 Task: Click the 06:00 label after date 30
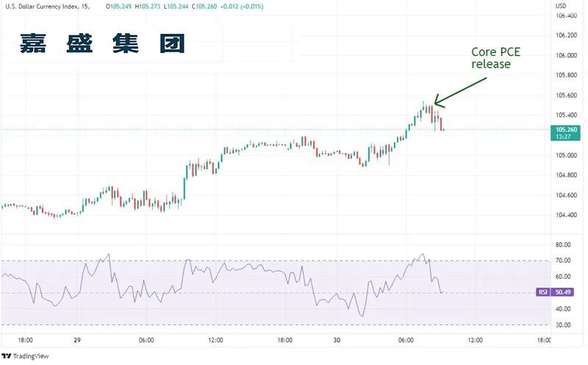pos(406,340)
